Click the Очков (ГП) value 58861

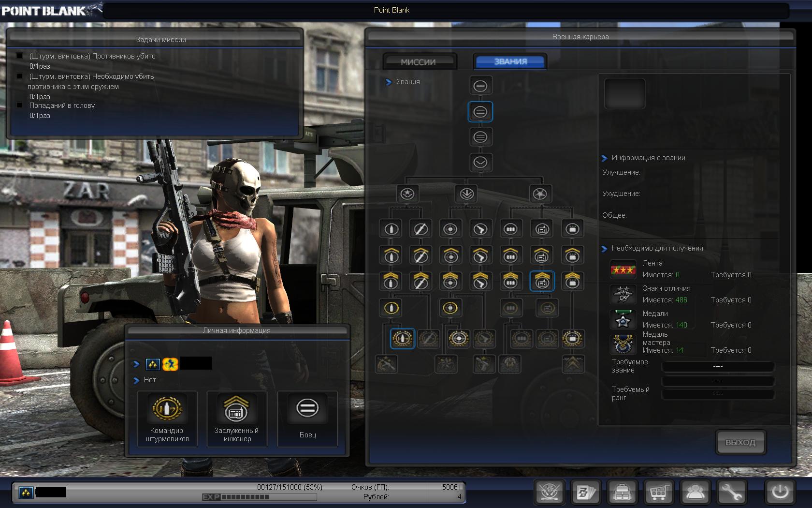[452, 487]
